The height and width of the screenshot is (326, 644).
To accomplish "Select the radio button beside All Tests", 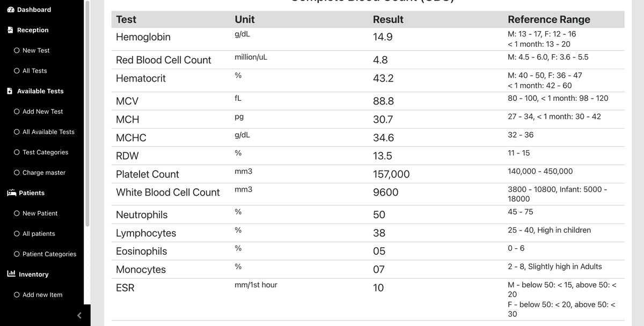I will tap(17, 70).
